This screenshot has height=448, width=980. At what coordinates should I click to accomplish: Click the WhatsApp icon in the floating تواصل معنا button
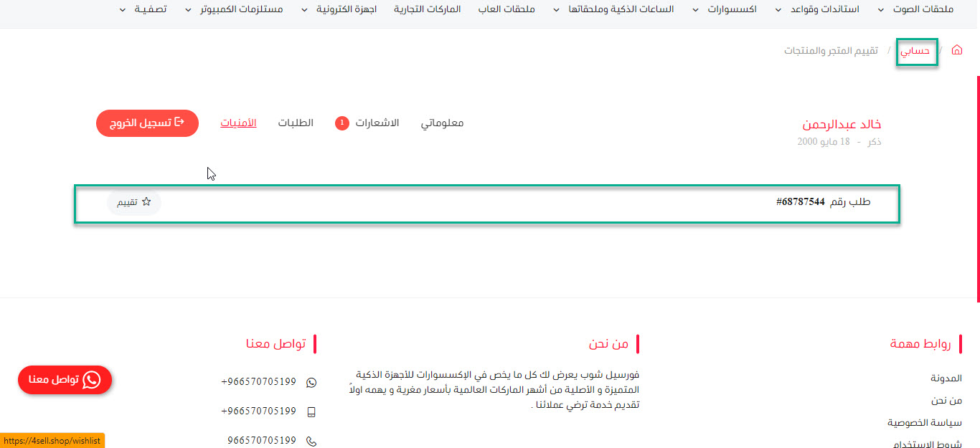[92, 380]
